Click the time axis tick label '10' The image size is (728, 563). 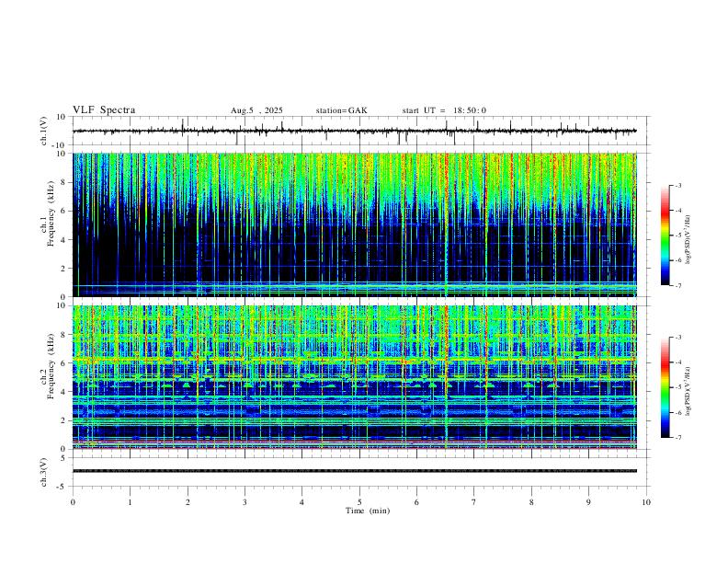(x=646, y=502)
